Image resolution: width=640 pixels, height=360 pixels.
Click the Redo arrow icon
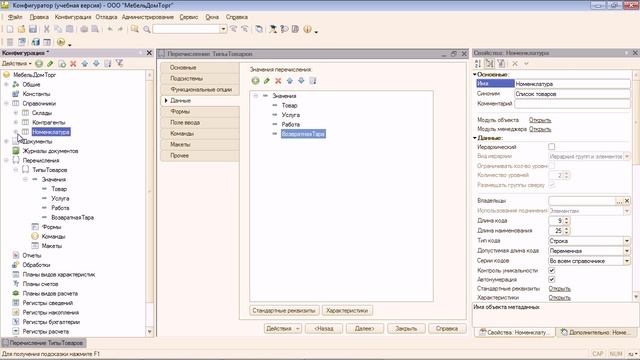pos(120,29)
